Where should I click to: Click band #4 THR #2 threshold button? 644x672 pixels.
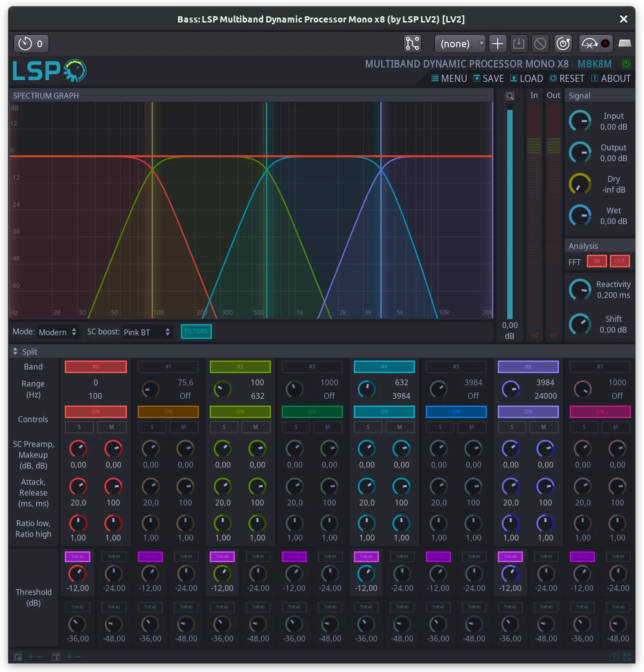pyautogui.click(x=366, y=607)
